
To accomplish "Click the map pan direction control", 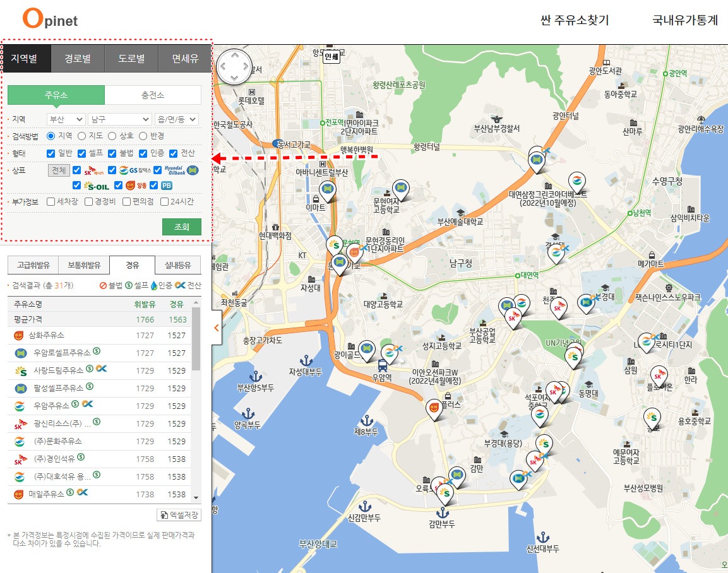I will tap(234, 67).
